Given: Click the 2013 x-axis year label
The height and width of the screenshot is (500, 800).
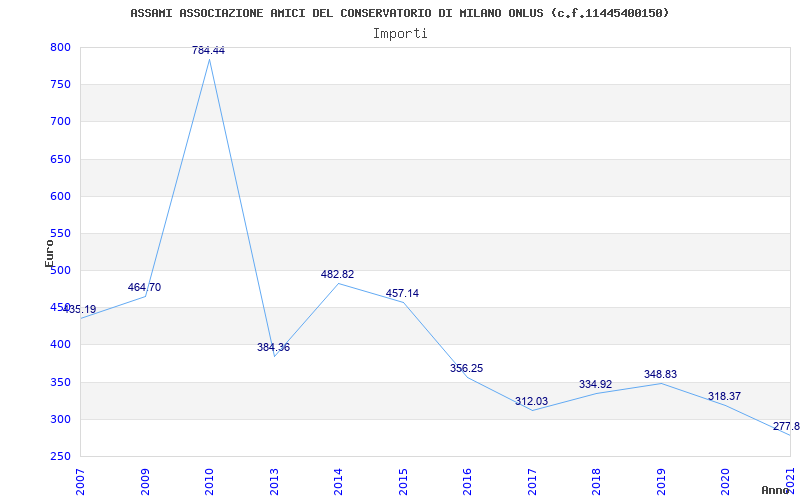Looking at the screenshot, I should [274, 482].
